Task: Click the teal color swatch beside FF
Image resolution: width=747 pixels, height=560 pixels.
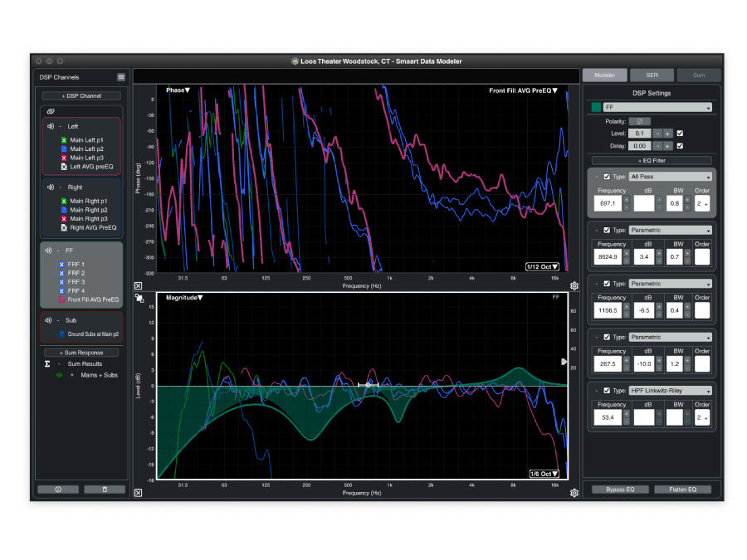Action: tap(596, 108)
